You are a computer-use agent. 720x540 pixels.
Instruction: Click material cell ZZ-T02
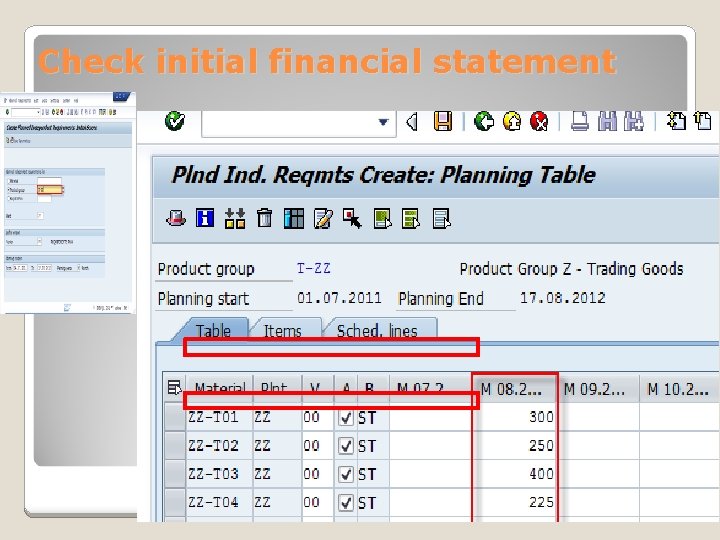219,445
